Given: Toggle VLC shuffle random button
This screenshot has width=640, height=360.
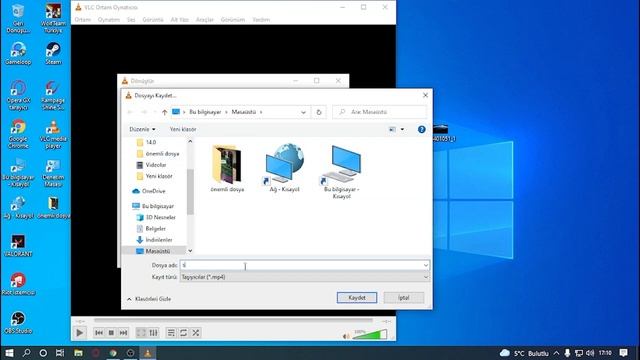Looking at the screenshot, I should tap(196, 333).
